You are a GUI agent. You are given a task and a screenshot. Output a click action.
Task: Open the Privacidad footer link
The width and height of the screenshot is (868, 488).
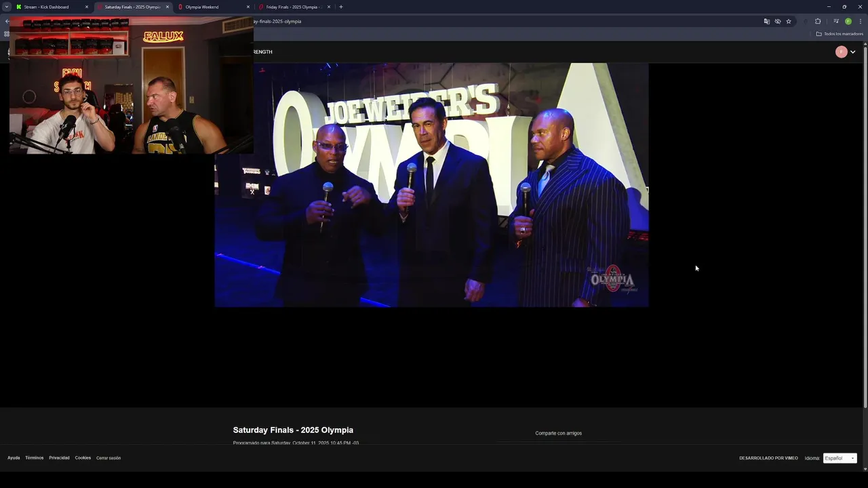[x=59, y=457]
